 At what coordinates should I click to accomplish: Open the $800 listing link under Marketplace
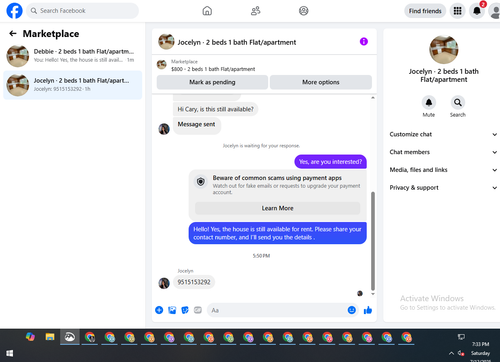(213, 69)
